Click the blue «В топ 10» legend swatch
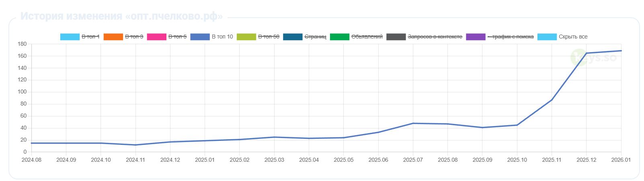Viewport: 644px width, 181px height. point(200,37)
